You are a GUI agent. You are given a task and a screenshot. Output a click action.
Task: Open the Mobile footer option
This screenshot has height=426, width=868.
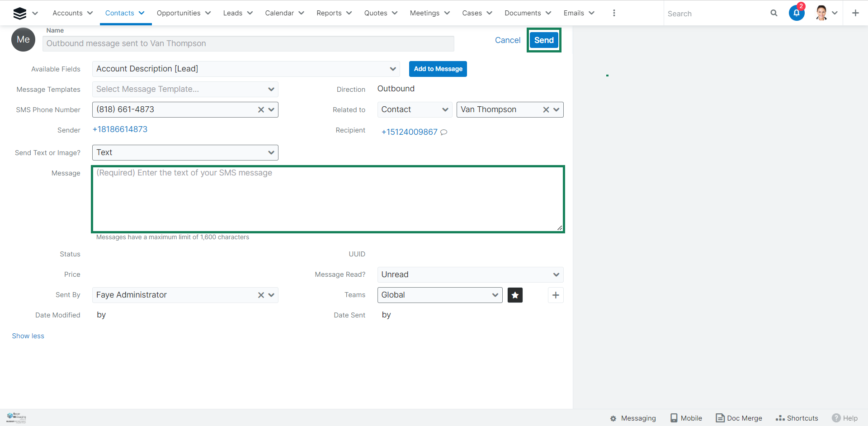pos(686,418)
